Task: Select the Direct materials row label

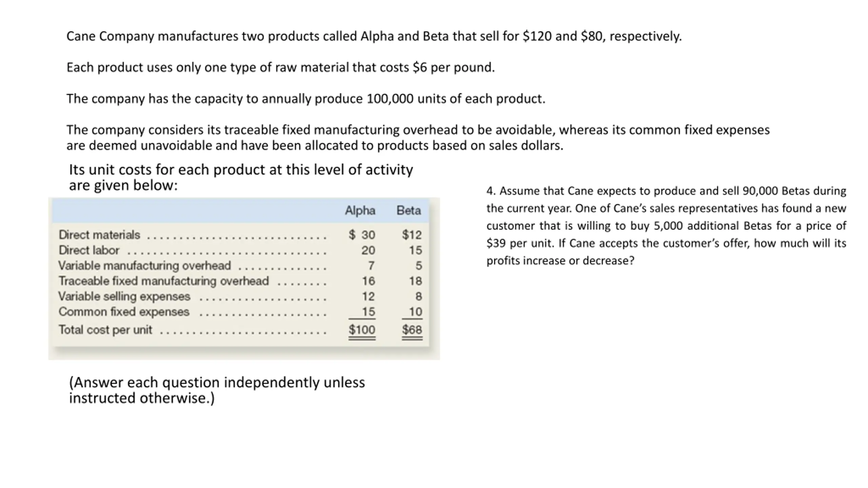Action: (99, 235)
